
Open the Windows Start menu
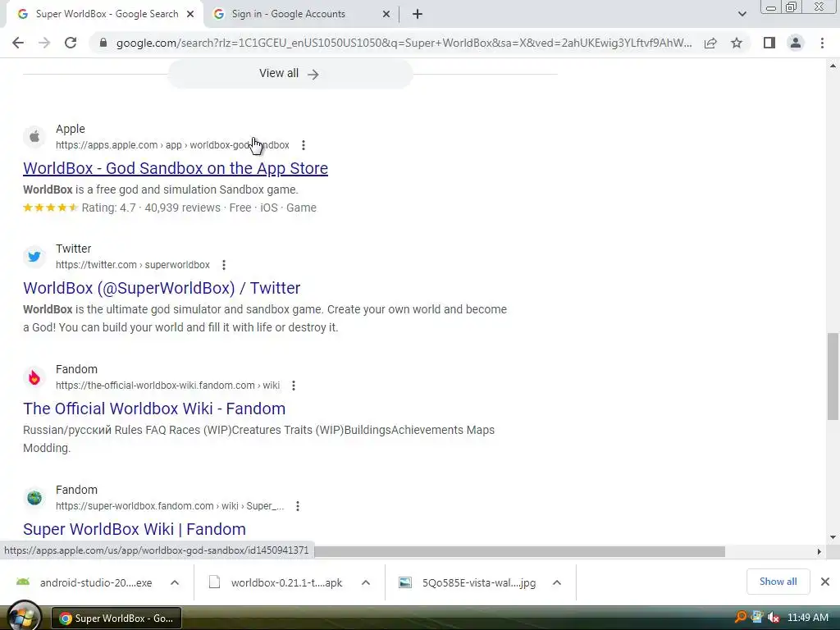[22, 617]
